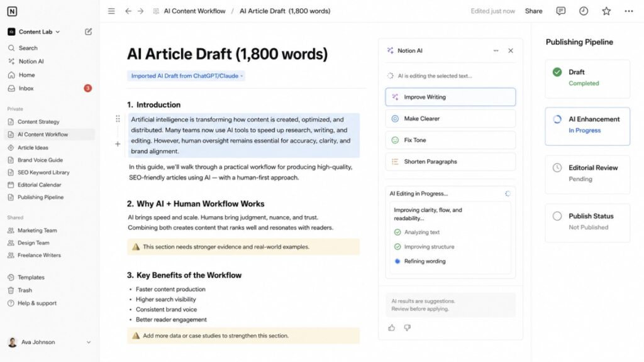This screenshot has width=644, height=362.
Task: Toggle sidebar with hamburger menu icon
Action: click(x=111, y=11)
